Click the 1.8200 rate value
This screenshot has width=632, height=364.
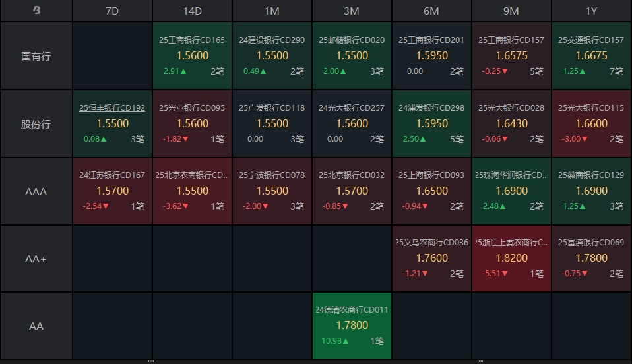pyautogui.click(x=511, y=258)
